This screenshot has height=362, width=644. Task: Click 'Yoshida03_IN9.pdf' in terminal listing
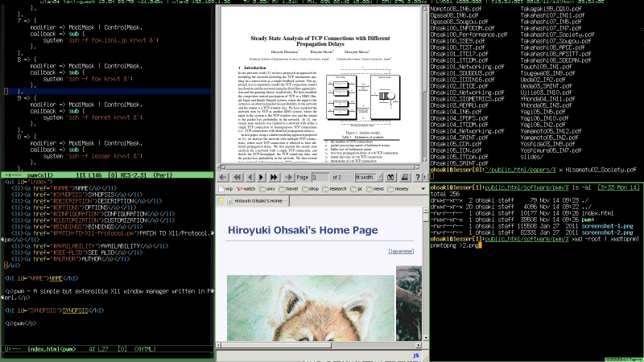pyautogui.click(x=548, y=144)
